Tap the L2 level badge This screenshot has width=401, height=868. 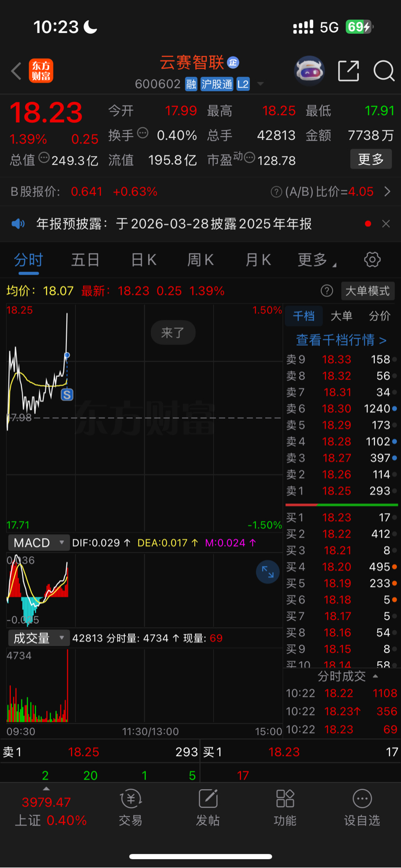(243, 84)
